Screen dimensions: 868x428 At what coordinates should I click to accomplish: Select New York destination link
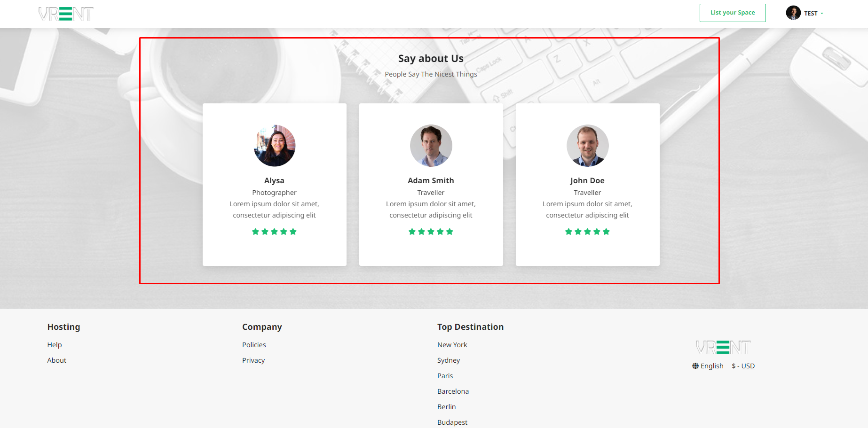(452, 345)
